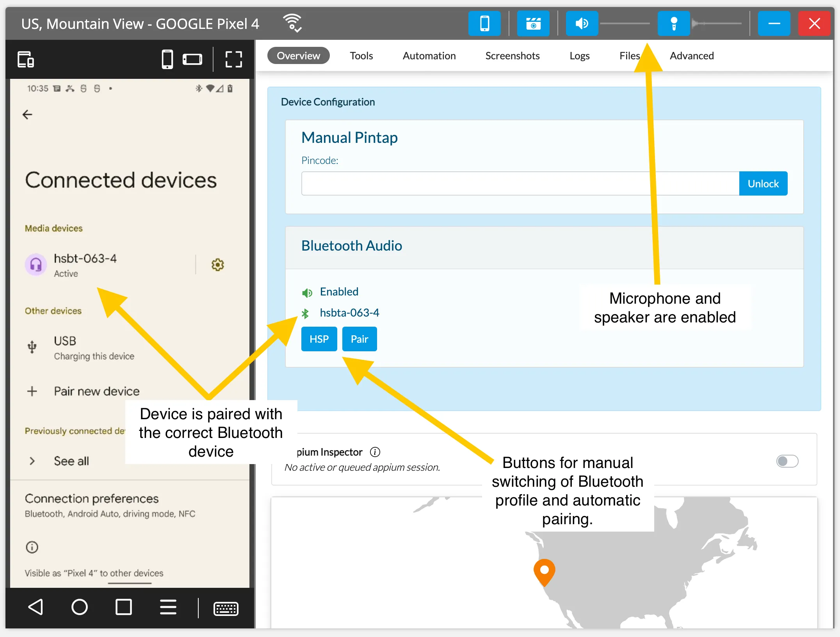Switch to the Automation tab
Screen dimensions: 840x637
click(428, 56)
